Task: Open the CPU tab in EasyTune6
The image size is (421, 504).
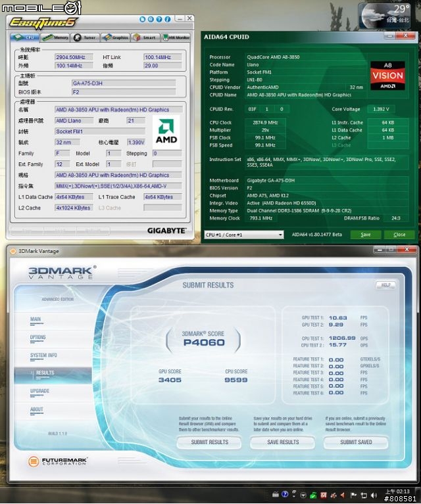Action: [24, 37]
